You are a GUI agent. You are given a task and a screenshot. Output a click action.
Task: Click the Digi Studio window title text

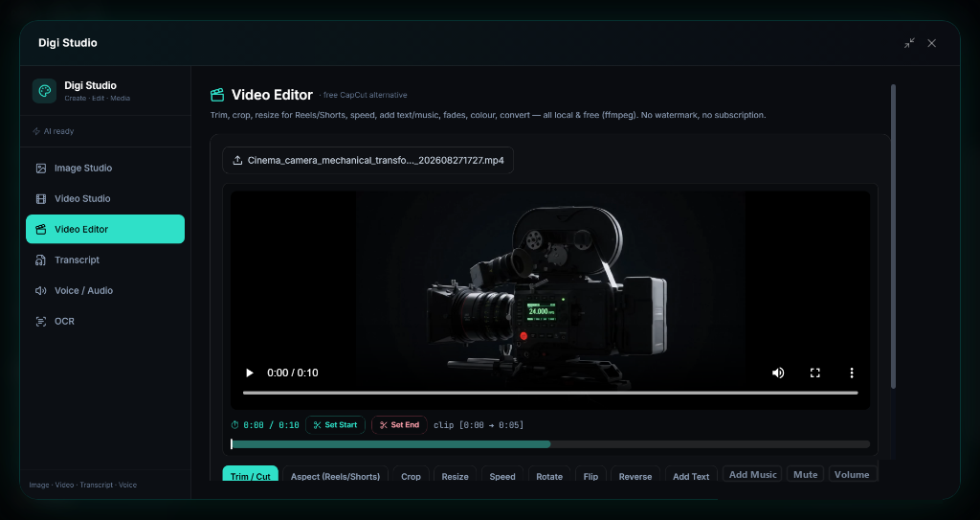click(x=68, y=43)
